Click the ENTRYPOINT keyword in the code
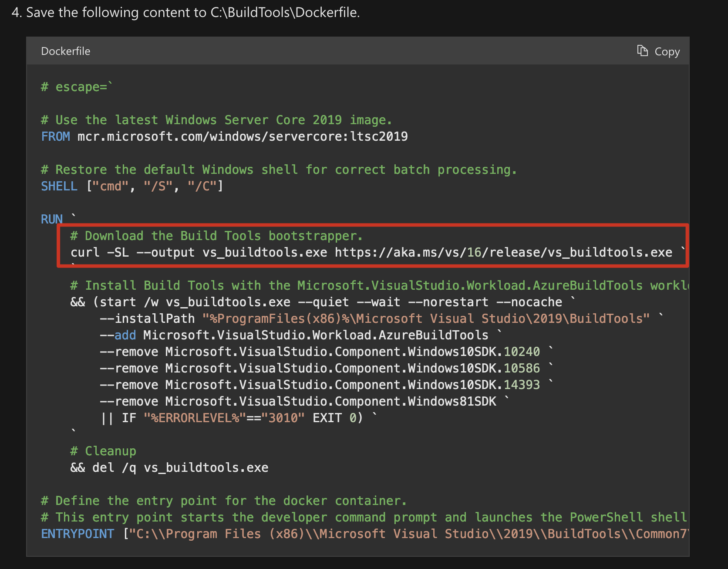 click(x=78, y=534)
